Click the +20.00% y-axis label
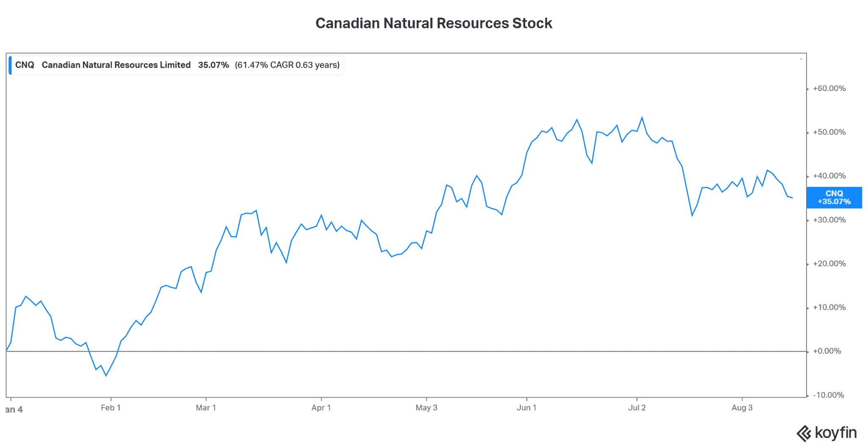 pyautogui.click(x=829, y=264)
